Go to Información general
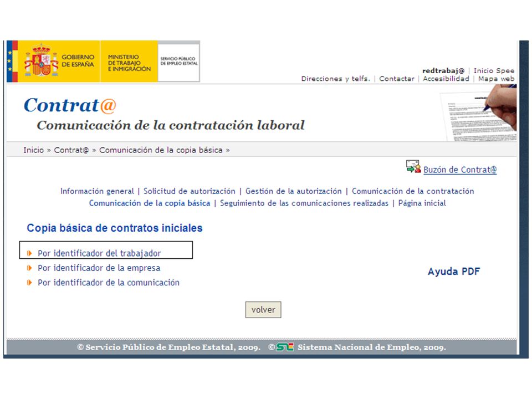The height and width of the screenshot is (399, 532). (x=97, y=191)
